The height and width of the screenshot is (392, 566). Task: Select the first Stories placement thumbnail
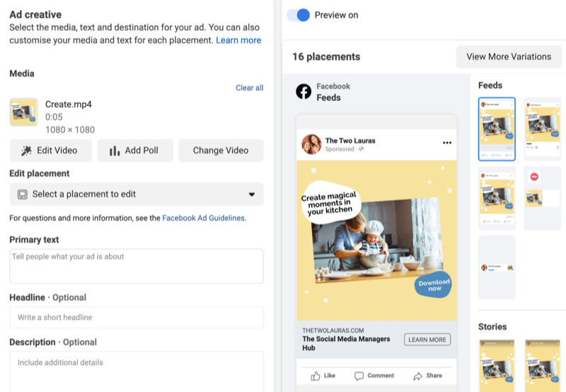[x=497, y=366]
